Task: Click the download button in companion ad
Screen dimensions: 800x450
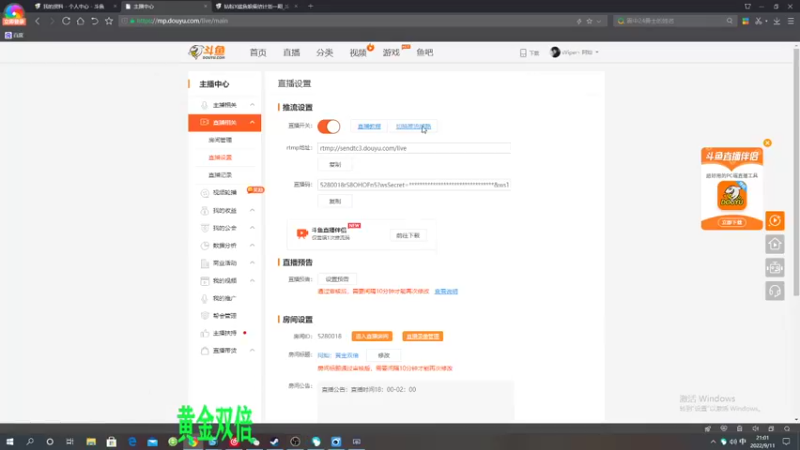Action: coord(732,222)
